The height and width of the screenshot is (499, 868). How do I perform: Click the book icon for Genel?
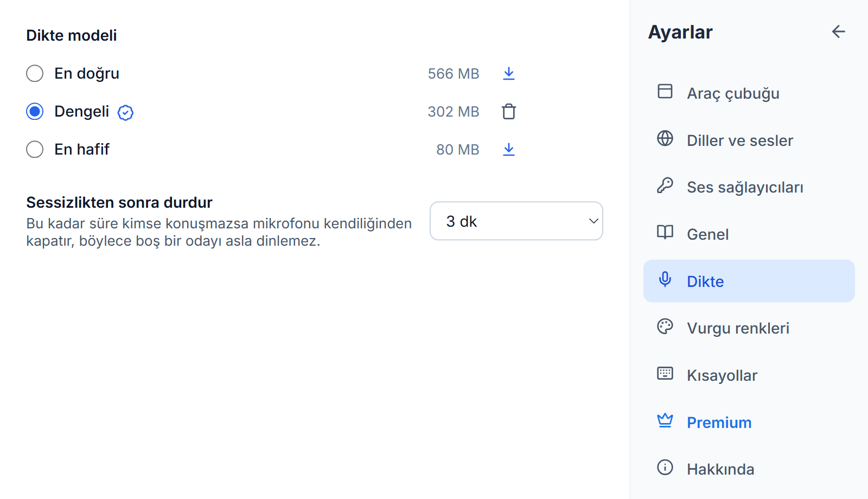(x=665, y=232)
